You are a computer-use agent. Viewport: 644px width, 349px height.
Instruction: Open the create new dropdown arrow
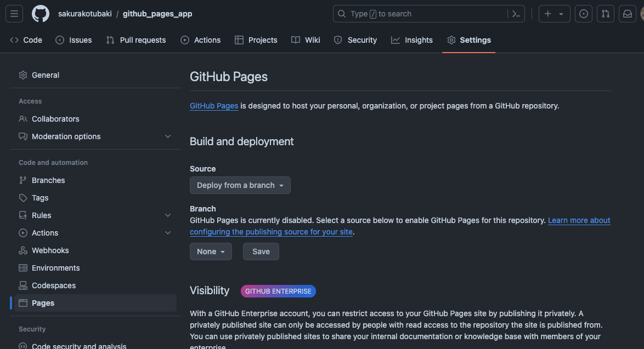pyautogui.click(x=561, y=14)
